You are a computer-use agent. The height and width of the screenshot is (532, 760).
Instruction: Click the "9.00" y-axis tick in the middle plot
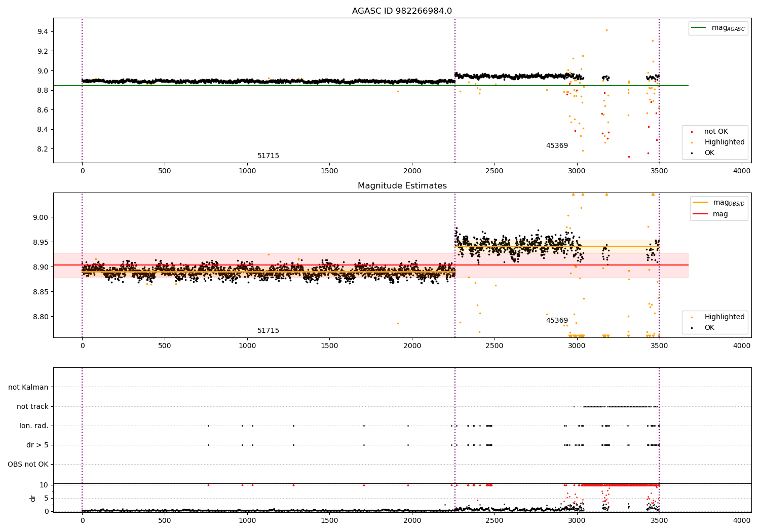coord(41,218)
